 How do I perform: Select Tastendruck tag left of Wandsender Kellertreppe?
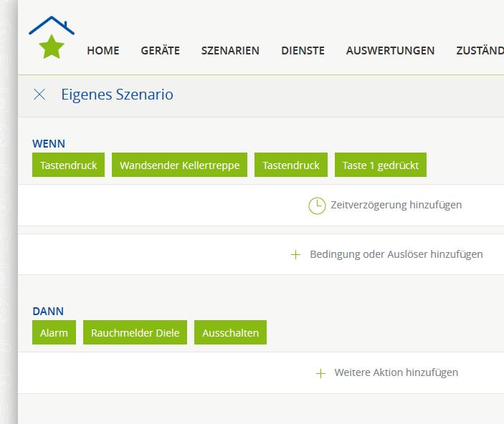pyautogui.click(x=69, y=165)
